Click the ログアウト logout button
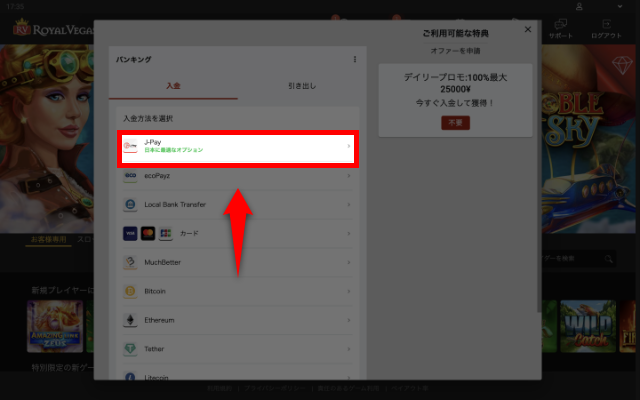 pos(606,28)
